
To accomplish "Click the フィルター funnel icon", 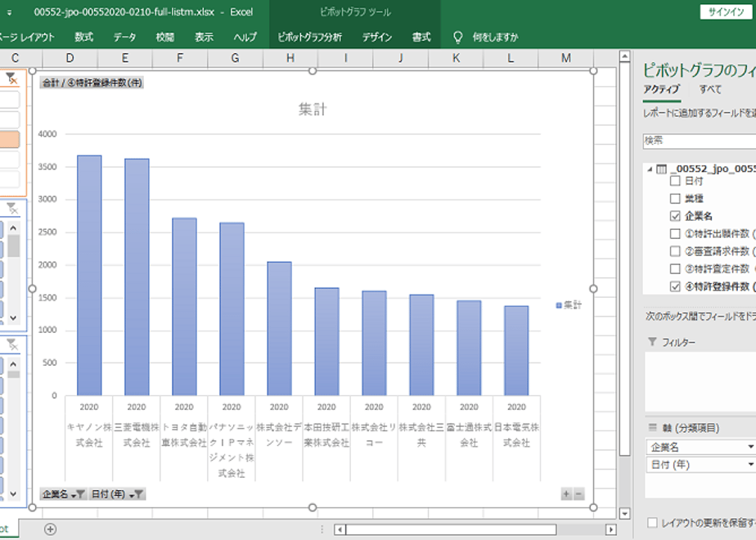I will [x=652, y=342].
